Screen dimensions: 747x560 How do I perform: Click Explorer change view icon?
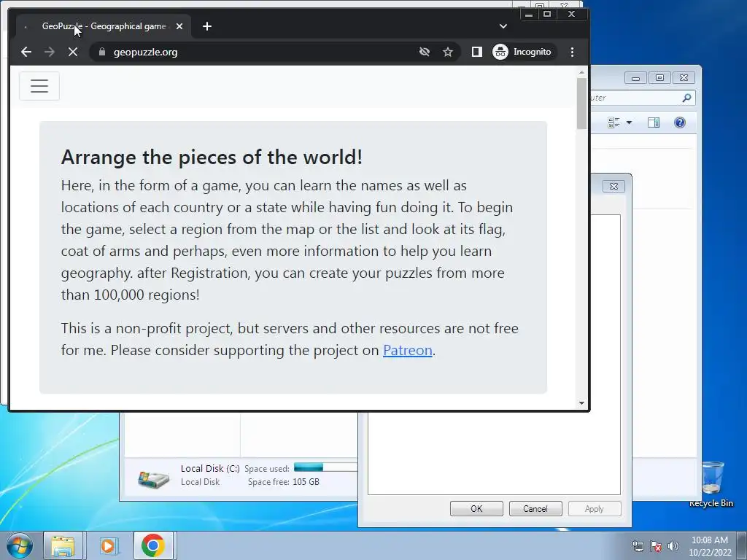point(614,122)
